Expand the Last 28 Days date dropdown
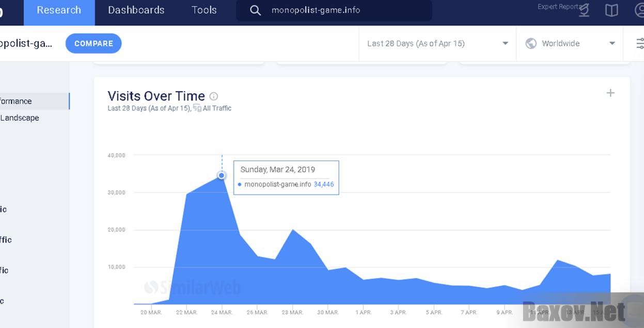644x328 pixels. 437,43
